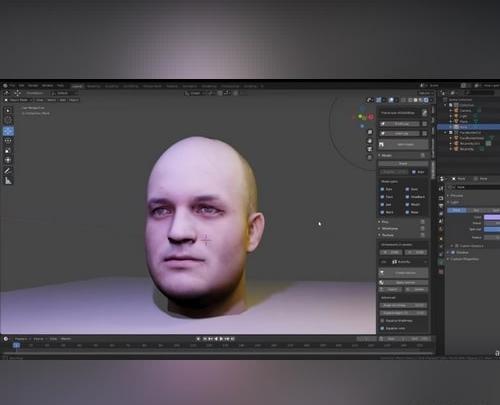
Task: Select the Transform tool
Action: tap(8, 160)
